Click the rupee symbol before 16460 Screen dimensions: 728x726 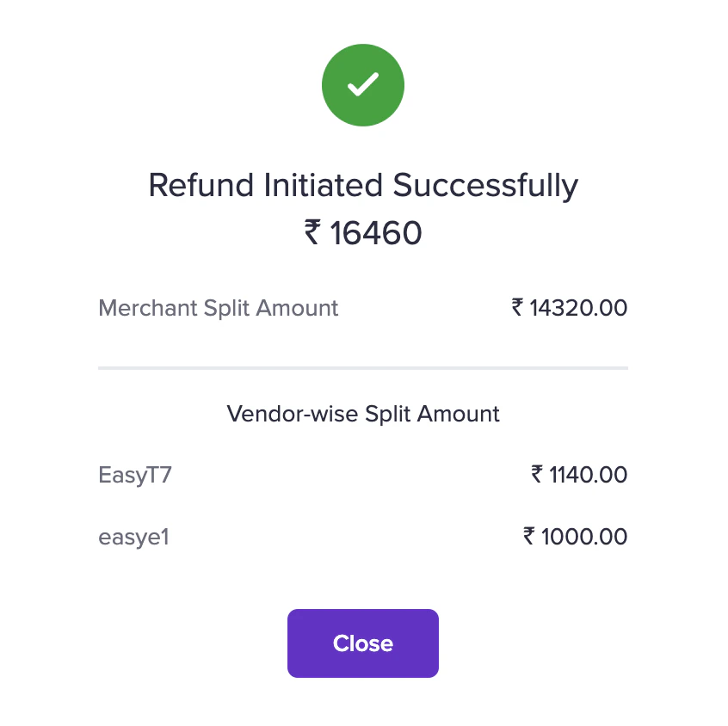point(312,233)
